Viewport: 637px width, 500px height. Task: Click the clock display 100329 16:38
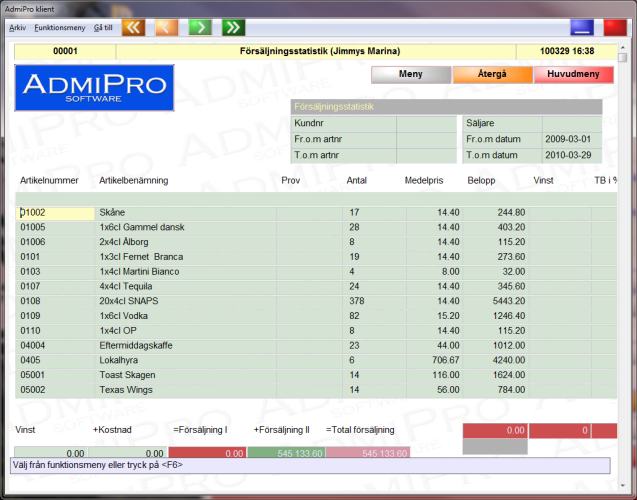point(567,52)
